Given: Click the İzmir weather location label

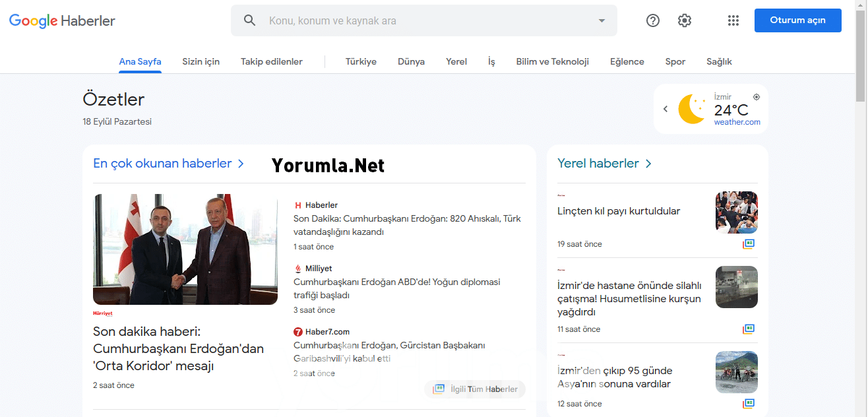Looking at the screenshot, I should [x=723, y=97].
